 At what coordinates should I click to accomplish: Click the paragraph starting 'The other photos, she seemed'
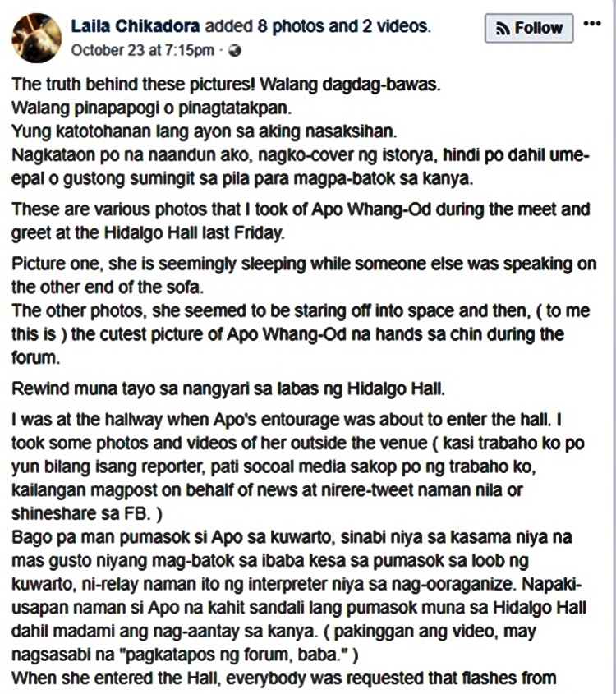301,333
